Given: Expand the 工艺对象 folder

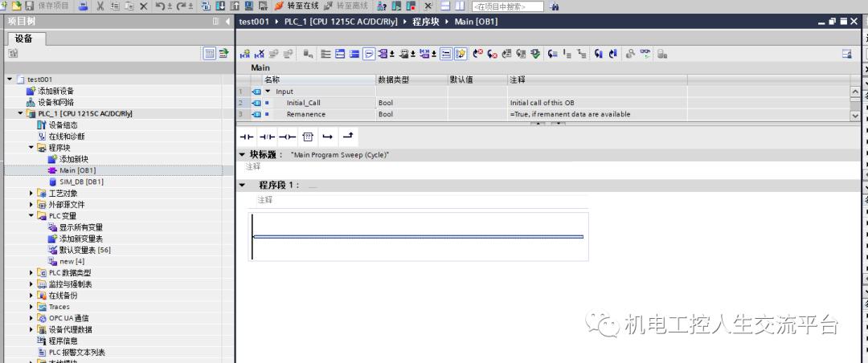Looking at the screenshot, I should coord(31,193).
